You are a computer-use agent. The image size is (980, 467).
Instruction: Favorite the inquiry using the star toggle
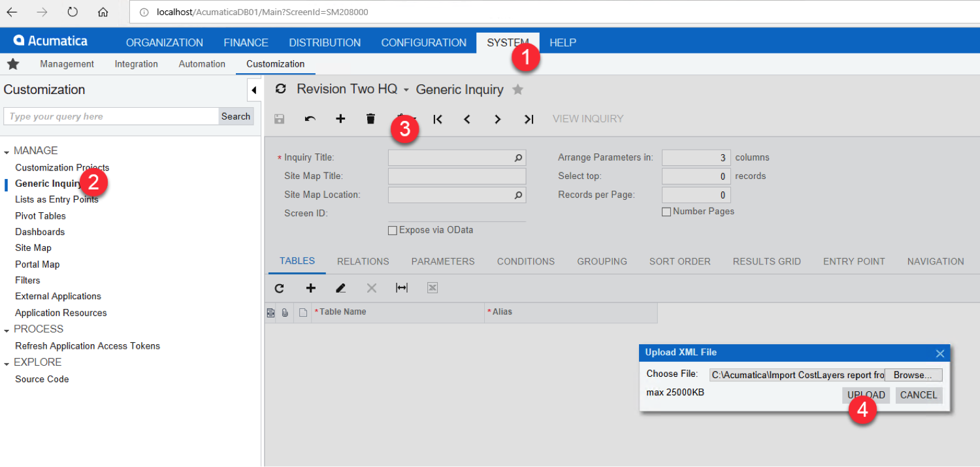[x=517, y=89]
